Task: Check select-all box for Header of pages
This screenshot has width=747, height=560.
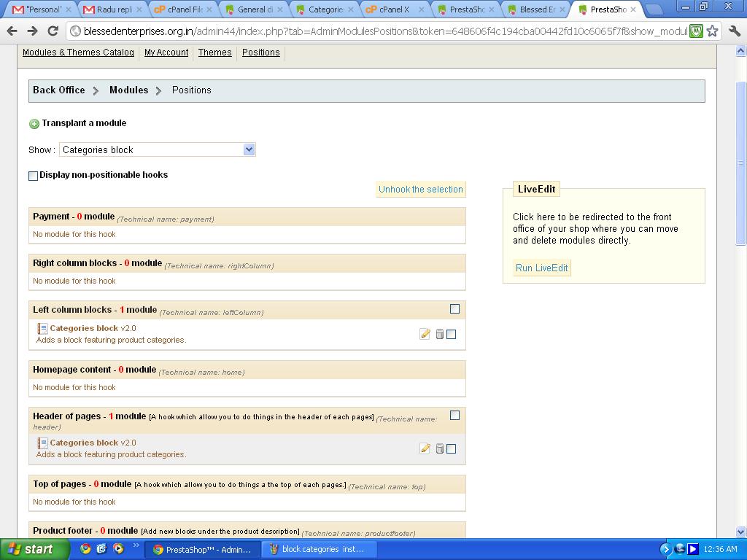Action: point(455,415)
